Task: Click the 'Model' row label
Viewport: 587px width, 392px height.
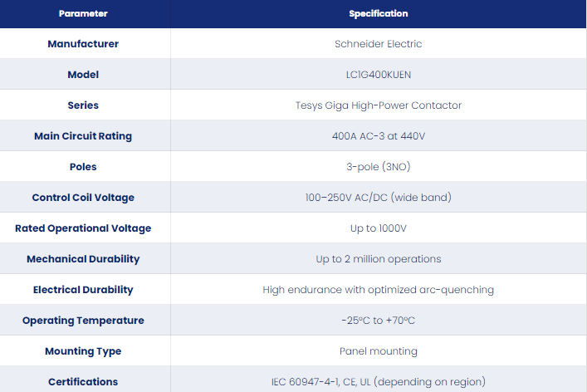Action: [x=83, y=75]
